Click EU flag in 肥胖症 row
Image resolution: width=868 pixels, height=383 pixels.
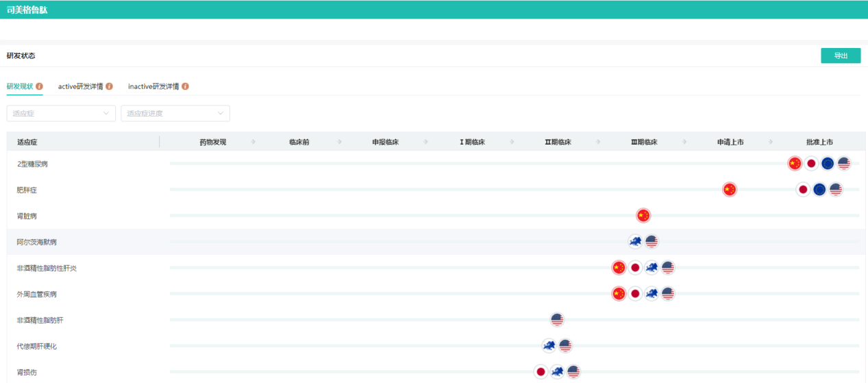coord(819,189)
